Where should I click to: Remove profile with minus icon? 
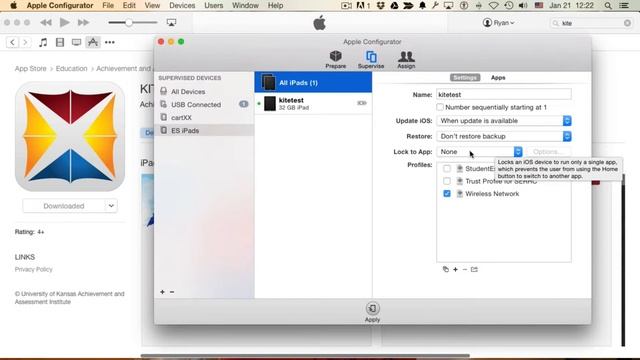click(464, 269)
